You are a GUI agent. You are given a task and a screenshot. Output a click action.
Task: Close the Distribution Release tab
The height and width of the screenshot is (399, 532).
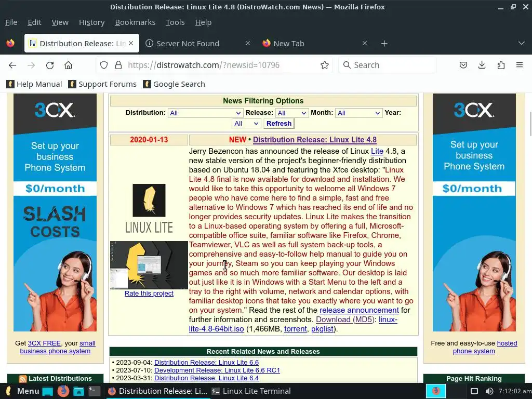[x=131, y=43]
